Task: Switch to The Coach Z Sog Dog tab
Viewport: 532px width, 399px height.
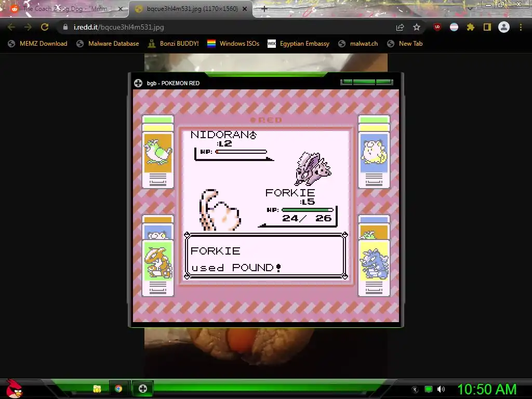Action: click(64, 9)
